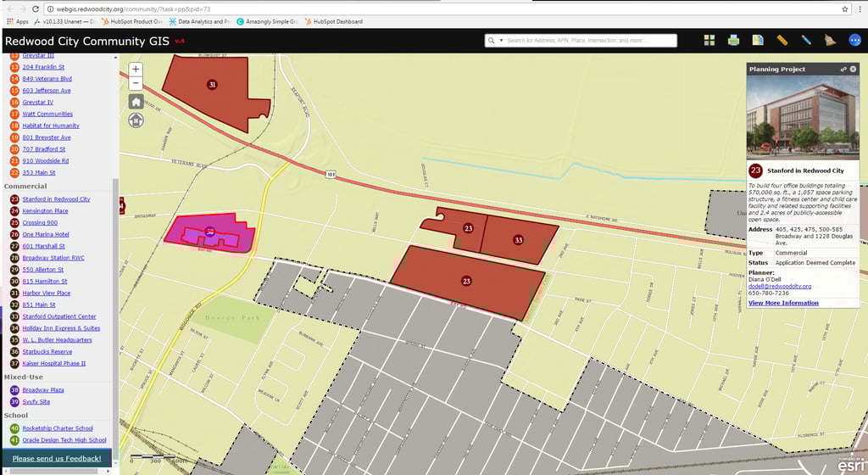This screenshot has height=475, width=868.
Task: Close the Planning Project popup
Action: pos(853,70)
